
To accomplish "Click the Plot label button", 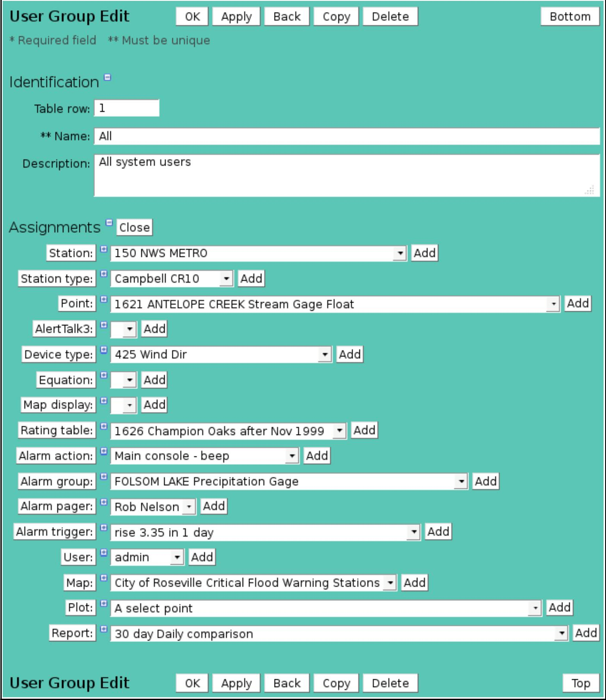I will (x=81, y=608).
